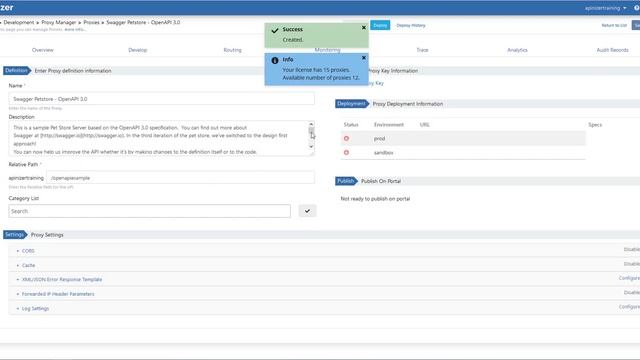Image resolution: width=640 pixels, height=360 pixels.
Task: Confirm category with checkmark button
Action: [307, 211]
